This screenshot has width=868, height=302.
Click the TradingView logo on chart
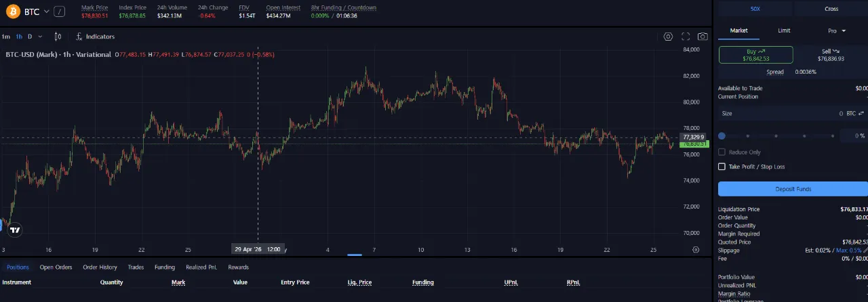point(14,230)
